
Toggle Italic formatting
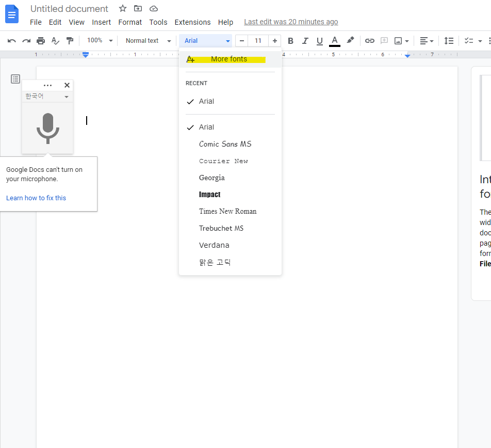pyautogui.click(x=305, y=41)
